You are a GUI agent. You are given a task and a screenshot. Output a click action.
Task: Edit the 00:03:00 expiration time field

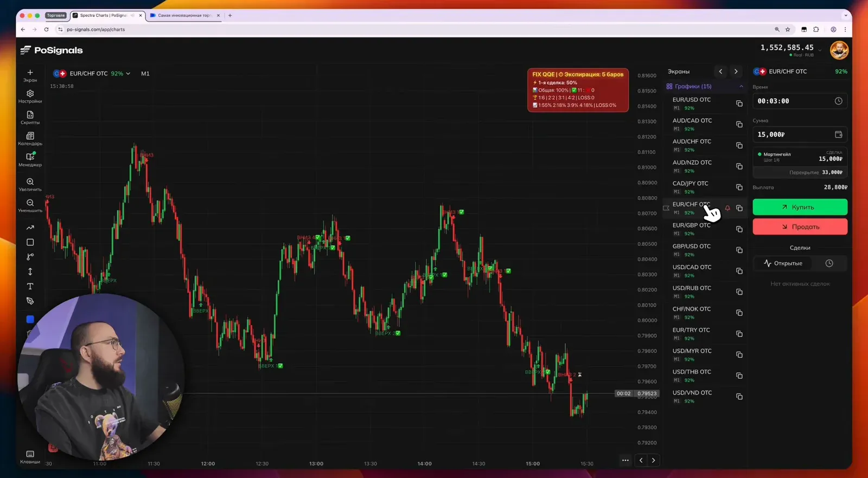[800, 101]
